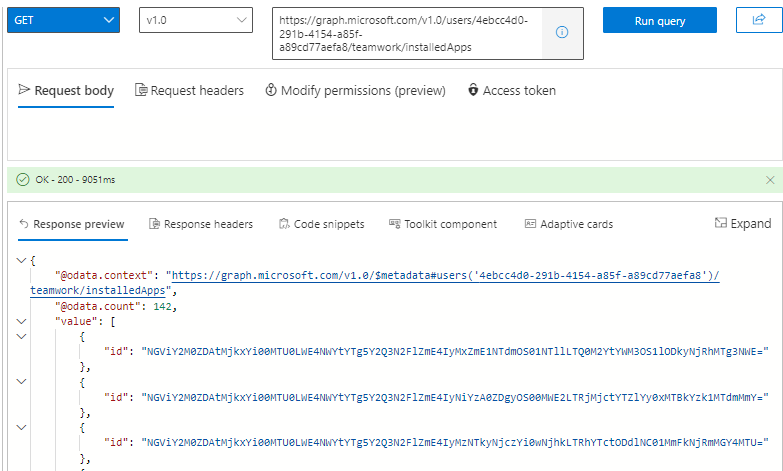Screen dimensions: 783x471
Task: Click the green success checkmark icon
Action: coord(22,179)
